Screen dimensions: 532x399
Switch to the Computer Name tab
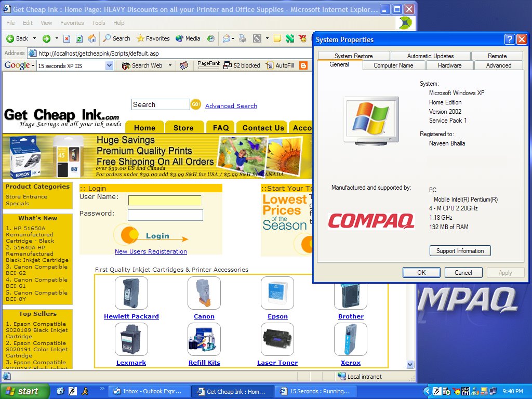(394, 65)
